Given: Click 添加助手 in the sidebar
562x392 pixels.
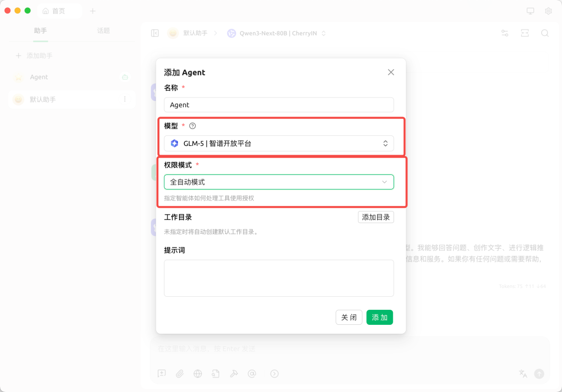Looking at the screenshot, I should click(34, 56).
